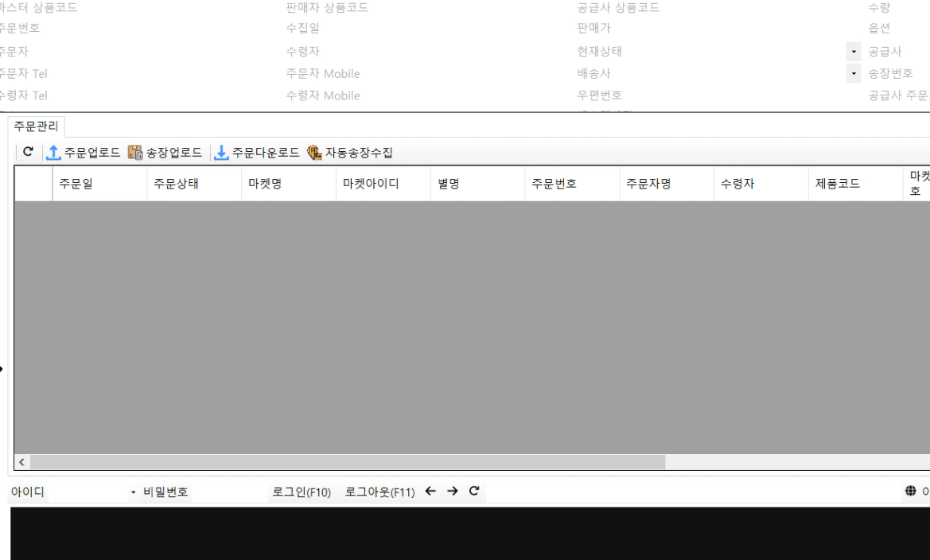Screen dimensions: 930x560
Task: Click 자동송장수집 toolbar button
Action: tap(350, 153)
